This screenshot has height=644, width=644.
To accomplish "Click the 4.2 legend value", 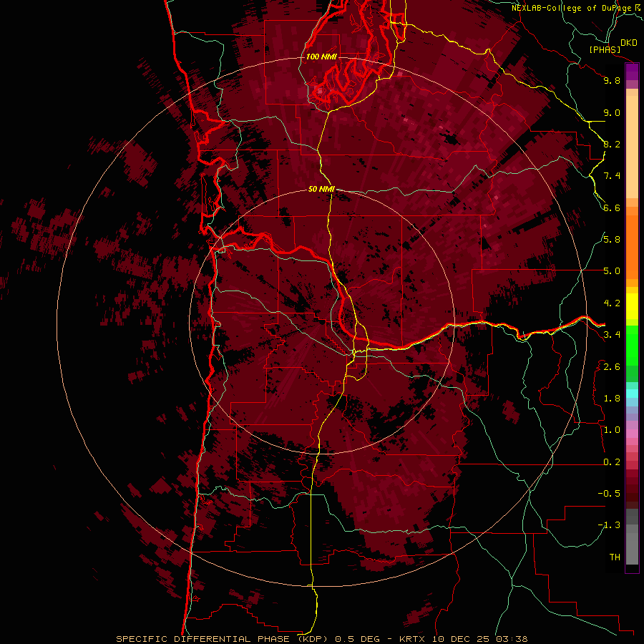I will (x=612, y=303).
